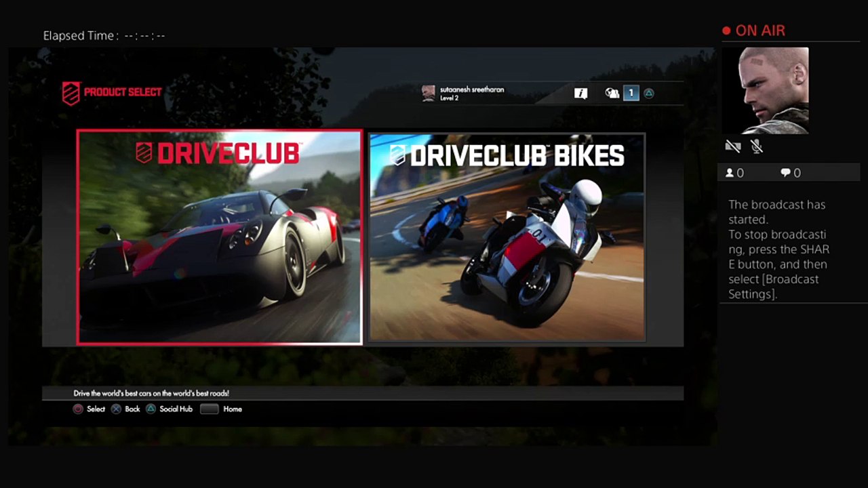Screen dimensions: 868x488
Task: Open the information icon in the header
Action: tap(580, 94)
